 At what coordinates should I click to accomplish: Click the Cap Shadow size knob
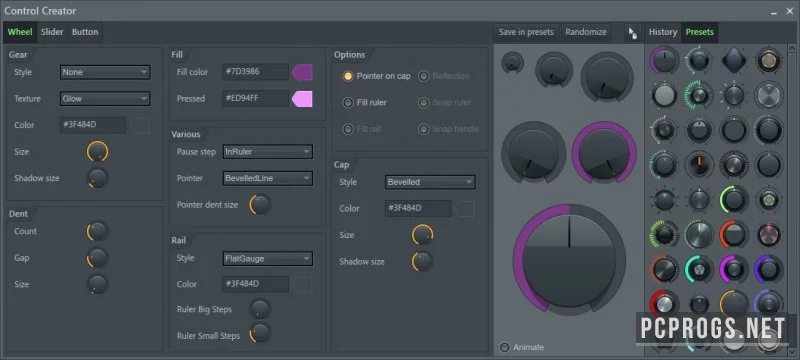coord(422,262)
